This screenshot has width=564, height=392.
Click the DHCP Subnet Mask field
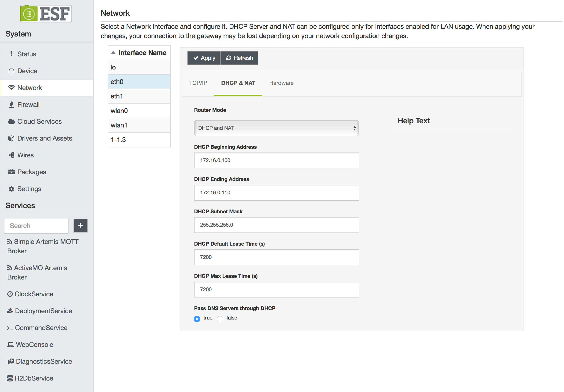coord(276,225)
